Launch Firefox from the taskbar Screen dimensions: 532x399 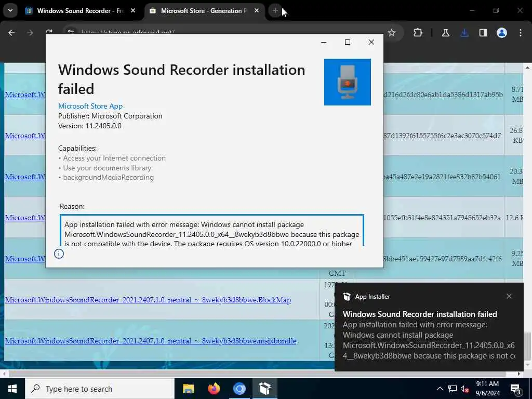pyautogui.click(x=214, y=389)
